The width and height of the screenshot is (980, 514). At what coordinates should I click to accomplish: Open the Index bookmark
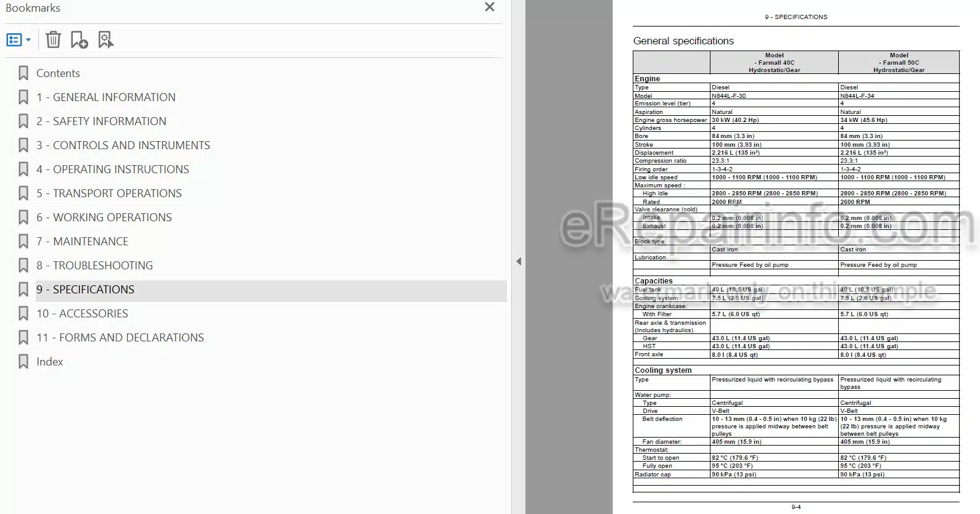pyautogui.click(x=49, y=362)
